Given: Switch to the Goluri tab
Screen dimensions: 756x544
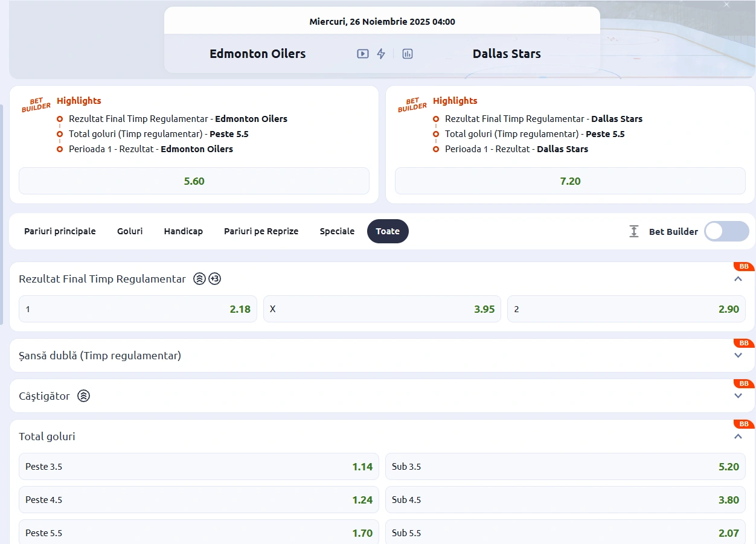Looking at the screenshot, I should point(130,231).
